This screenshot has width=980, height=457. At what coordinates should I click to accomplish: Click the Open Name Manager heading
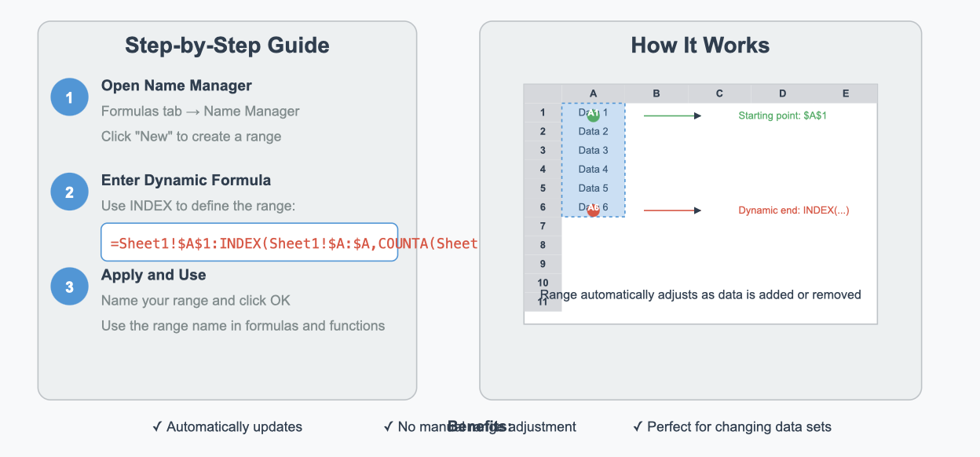coord(177,86)
